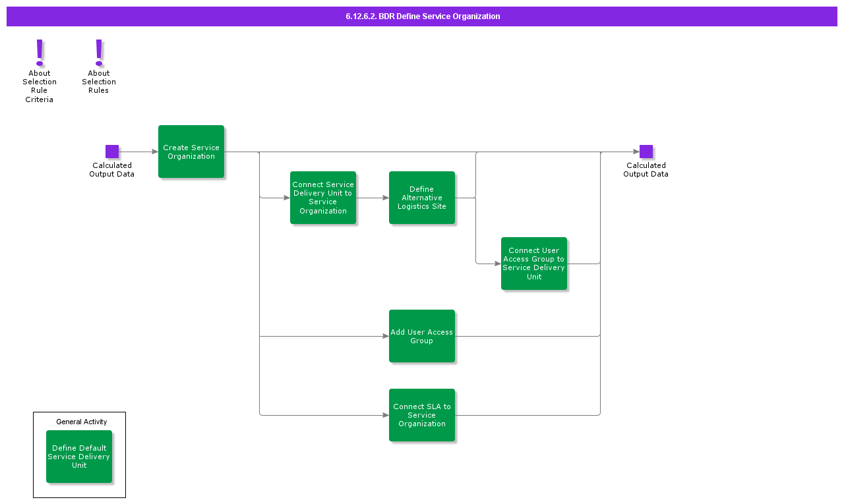
Task: Open Connect SLA to Service Organization activity
Action: pyautogui.click(x=422, y=415)
